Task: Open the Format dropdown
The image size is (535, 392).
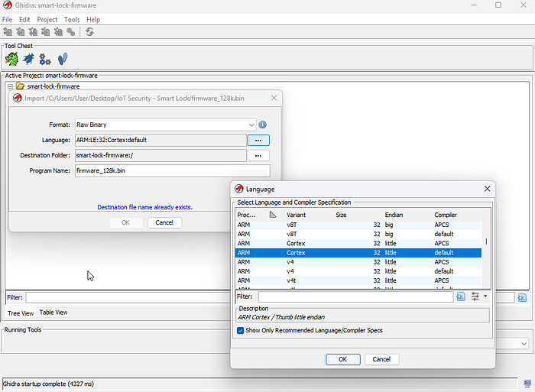Action: 251,125
